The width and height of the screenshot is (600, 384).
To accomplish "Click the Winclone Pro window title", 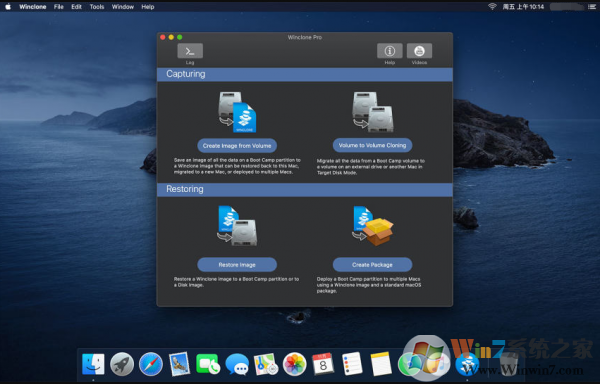I will click(305, 37).
